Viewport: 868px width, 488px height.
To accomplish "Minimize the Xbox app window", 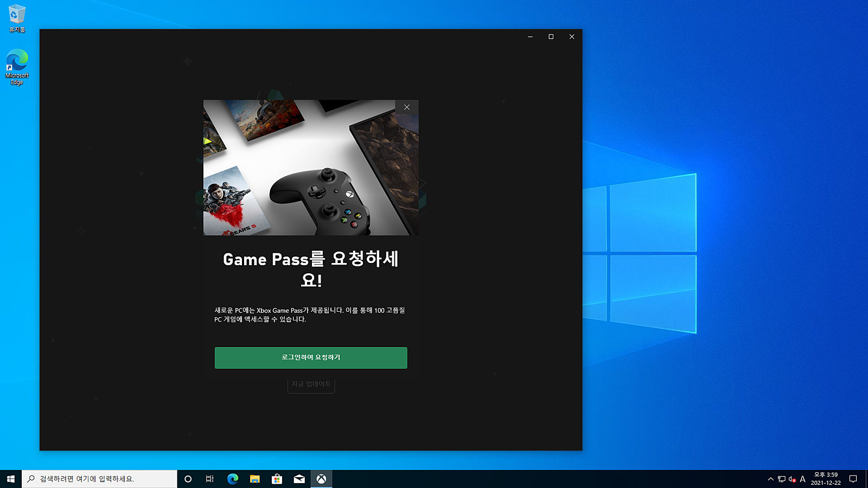I will click(530, 37).
